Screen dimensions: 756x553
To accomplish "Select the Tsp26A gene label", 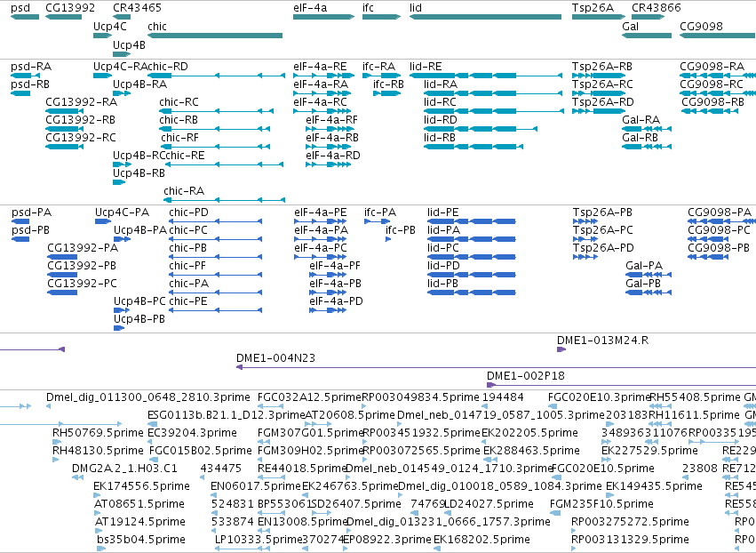I will tap(593, 8).
